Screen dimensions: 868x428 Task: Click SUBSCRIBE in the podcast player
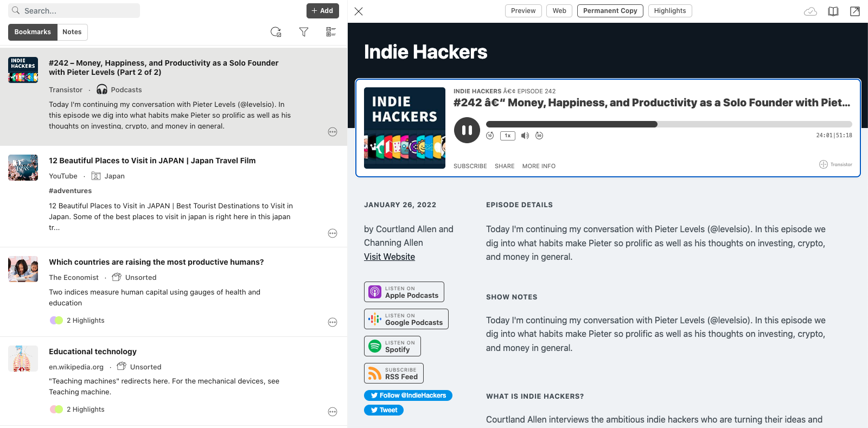(470, 166)
